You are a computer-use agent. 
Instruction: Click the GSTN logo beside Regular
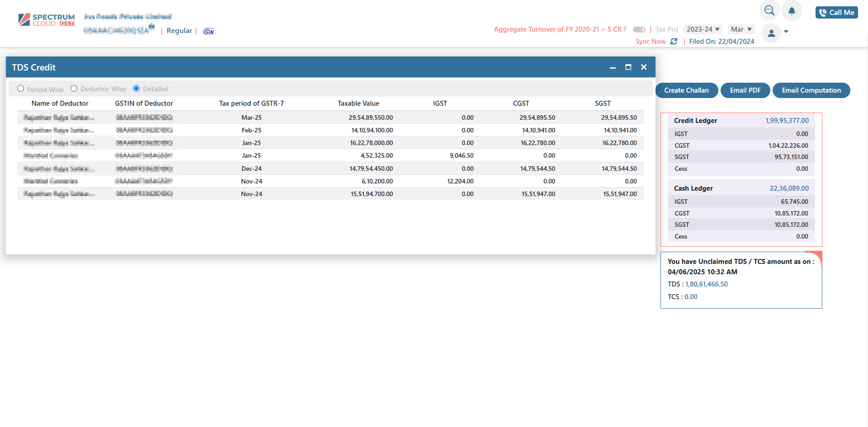(208, 31)
